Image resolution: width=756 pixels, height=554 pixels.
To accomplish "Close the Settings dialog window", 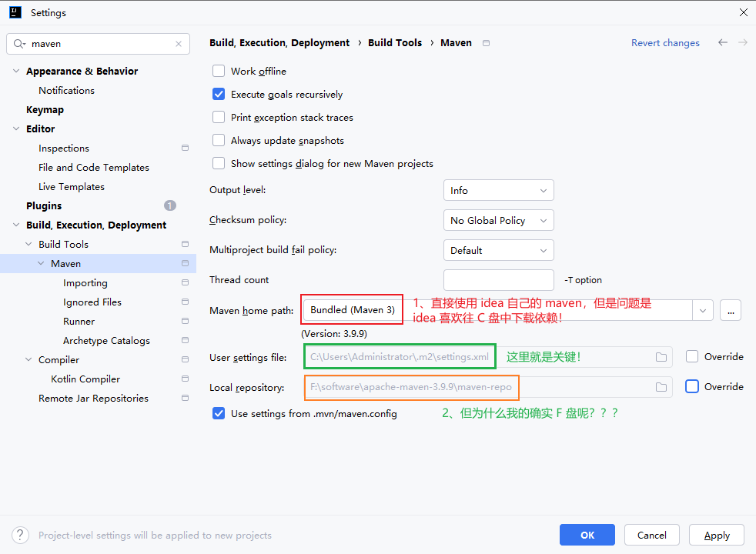I will (744, 12).
